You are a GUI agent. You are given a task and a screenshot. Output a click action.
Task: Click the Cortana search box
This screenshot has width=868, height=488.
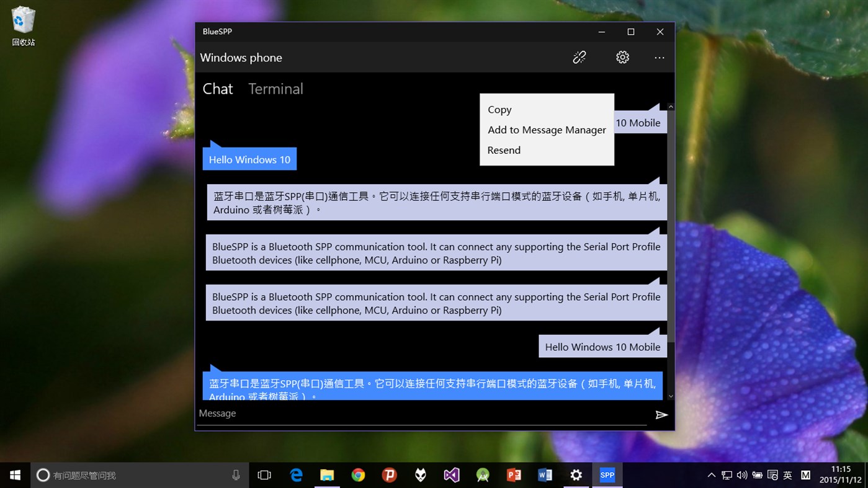[124, 474]
